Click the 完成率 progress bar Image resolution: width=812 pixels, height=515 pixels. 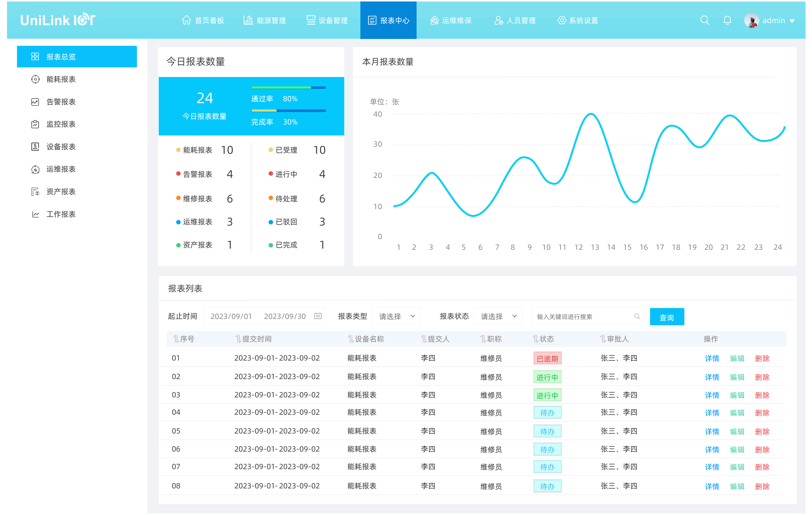point(288,111)
